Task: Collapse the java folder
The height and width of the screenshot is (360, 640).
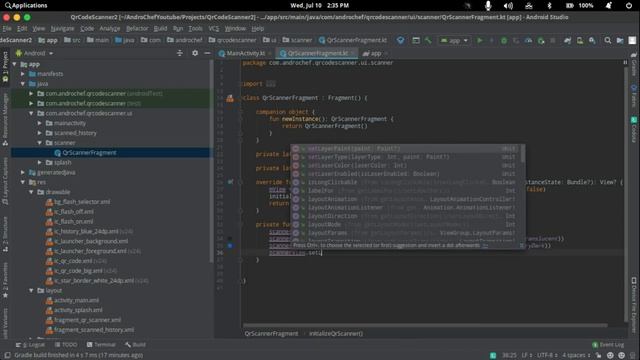Action: click(x=23, y=84)
